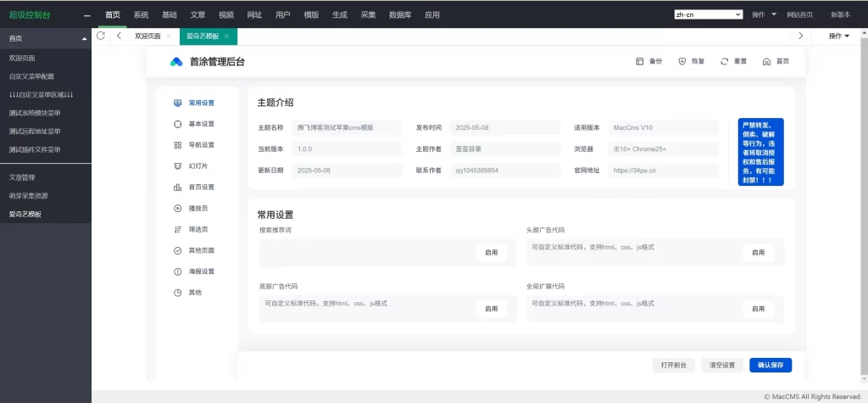Open 自定义菜单配置 in left sidebar
Viewport: 868px width, 403px height.
[x=31, y=76]
